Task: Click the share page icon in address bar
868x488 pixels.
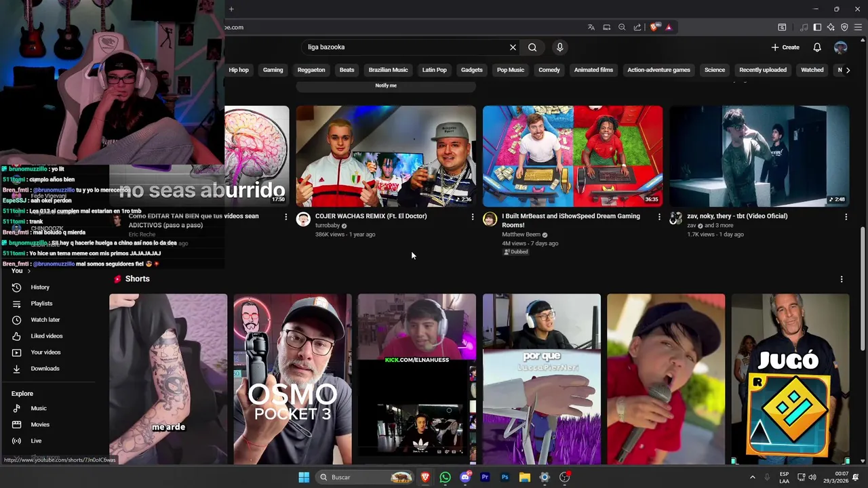Action: pyautogui.click(x=637, y=27)
